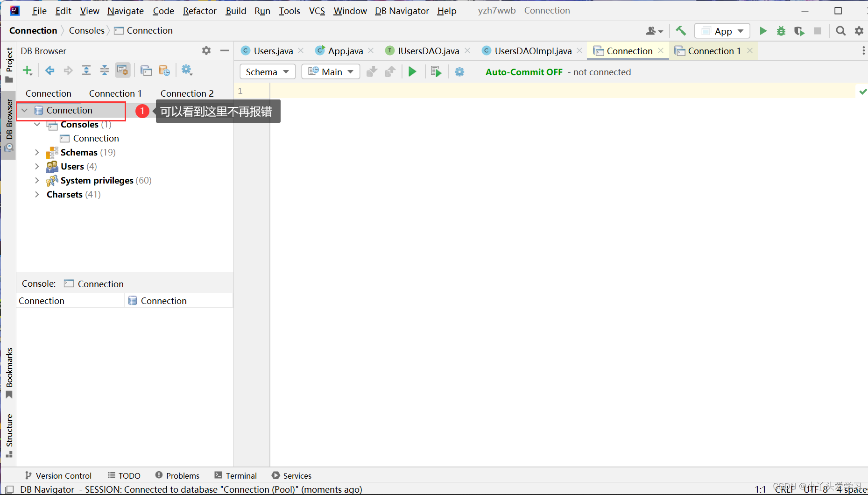Switch to the UsersDAOImpl.java tab

tap(533, 51)
